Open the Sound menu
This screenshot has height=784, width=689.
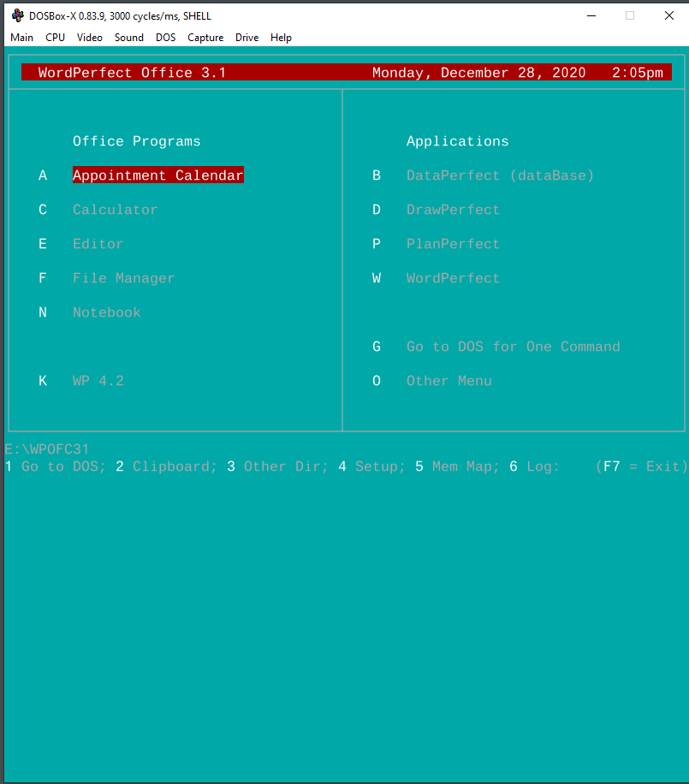click(128, 37)
